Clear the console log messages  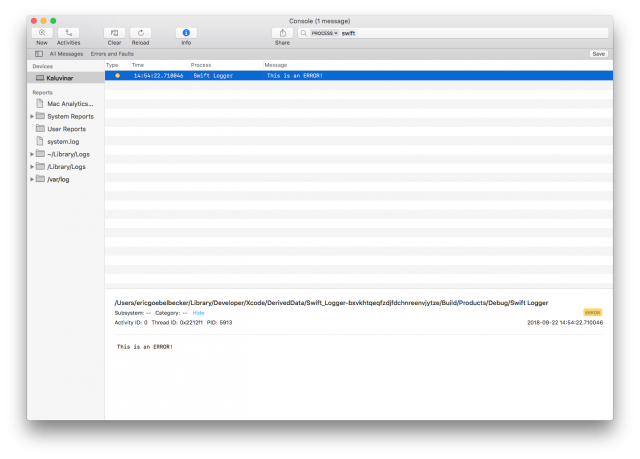point(114,33)
